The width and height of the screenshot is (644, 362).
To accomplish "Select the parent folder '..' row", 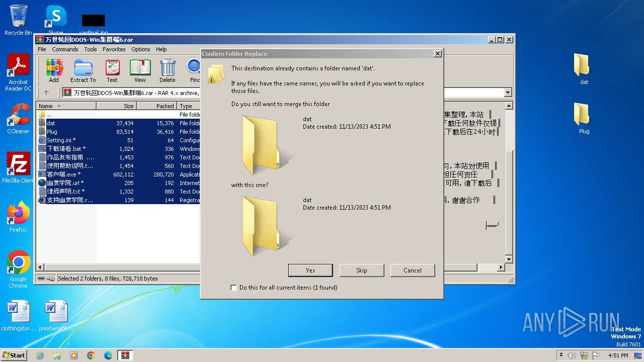I will point(119,115).
